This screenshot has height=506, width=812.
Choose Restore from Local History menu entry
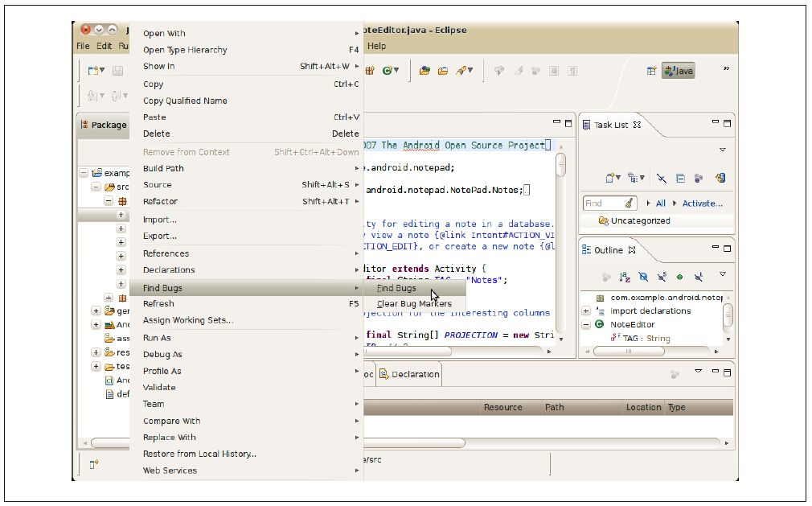[x=247, y=454]
